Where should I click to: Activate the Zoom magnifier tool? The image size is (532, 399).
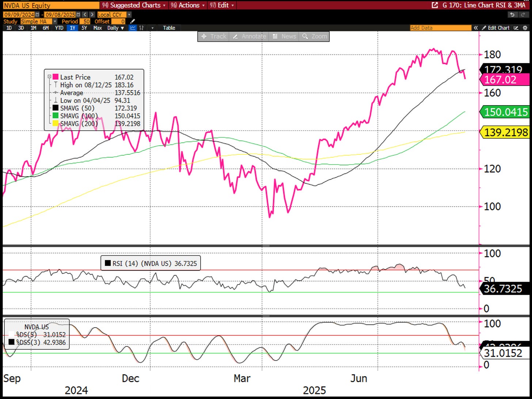[x=315, y=36]
